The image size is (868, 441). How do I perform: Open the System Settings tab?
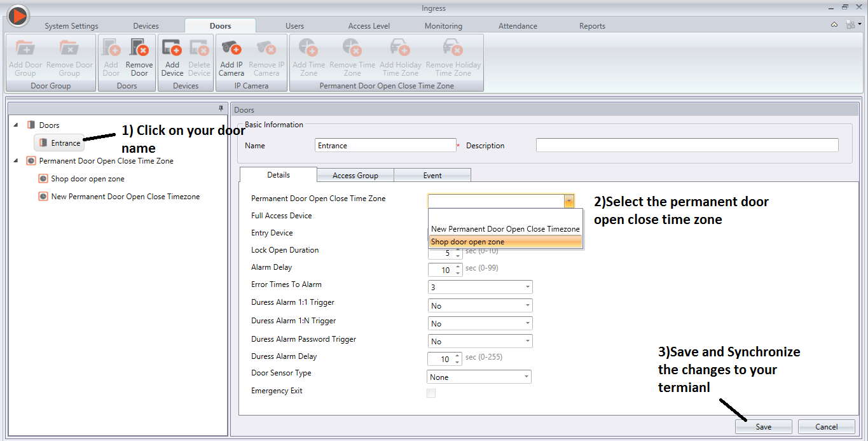(71, 26)
